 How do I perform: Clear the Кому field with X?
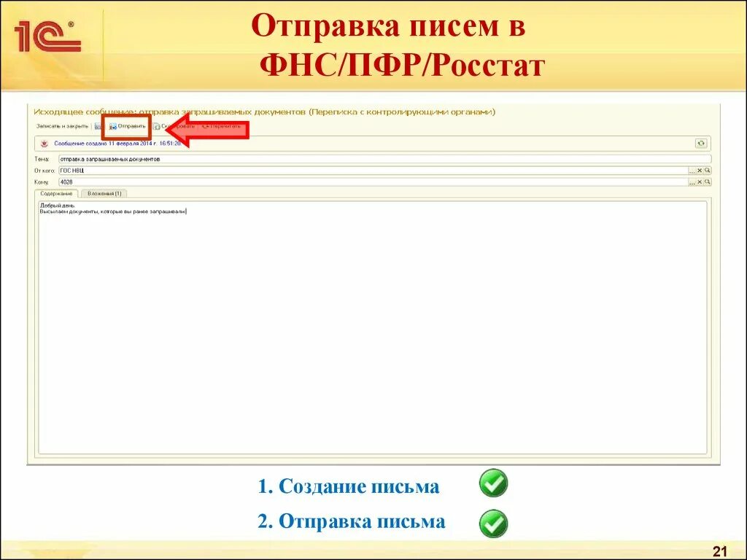coord(700,182)
